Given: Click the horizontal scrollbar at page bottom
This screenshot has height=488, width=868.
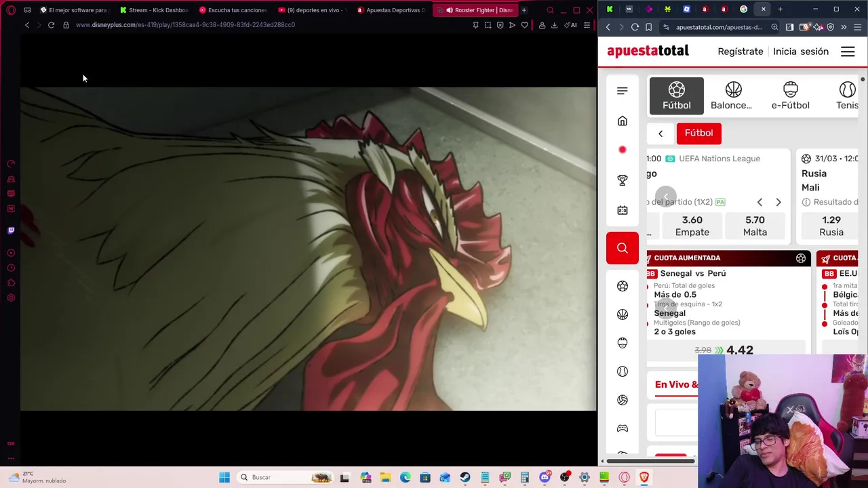Looking at the screenshot, I should pyautogui.click(x=651, y=461).
